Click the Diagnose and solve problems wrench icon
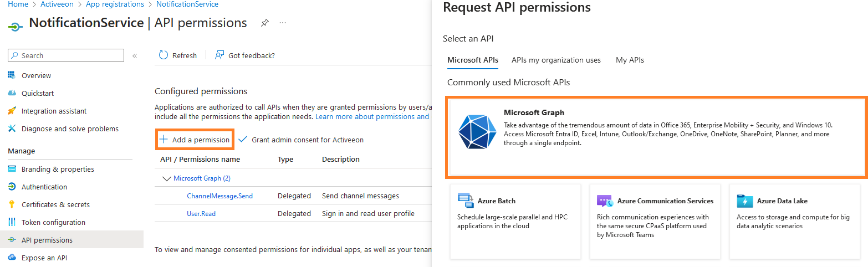This screenshot has width=868, height=267. [x=12, y=129]
